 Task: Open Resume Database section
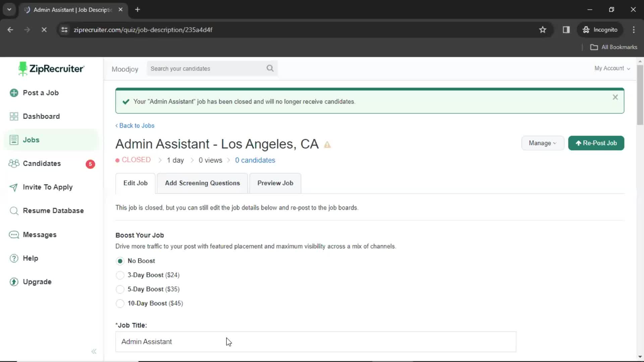tap(53, 210)
